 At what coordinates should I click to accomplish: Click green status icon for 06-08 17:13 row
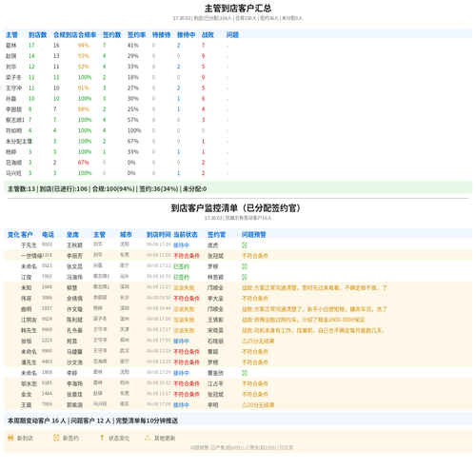245,266
